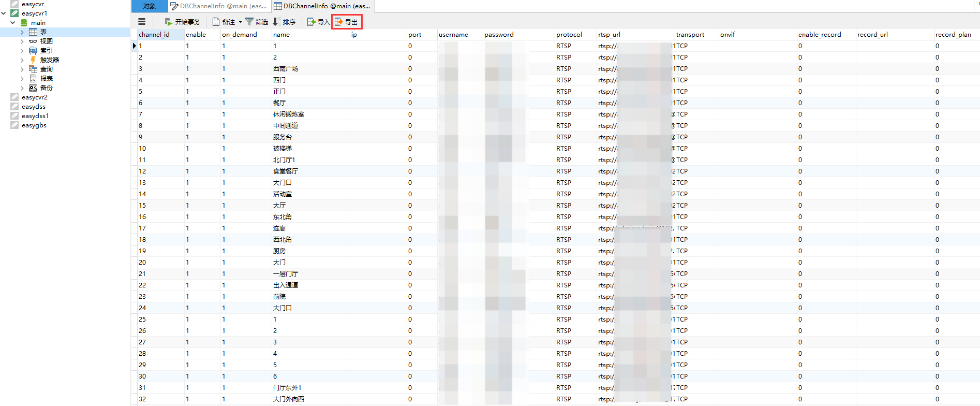
Task: Select the name cell 中间通道
Action: click(311, 126)
